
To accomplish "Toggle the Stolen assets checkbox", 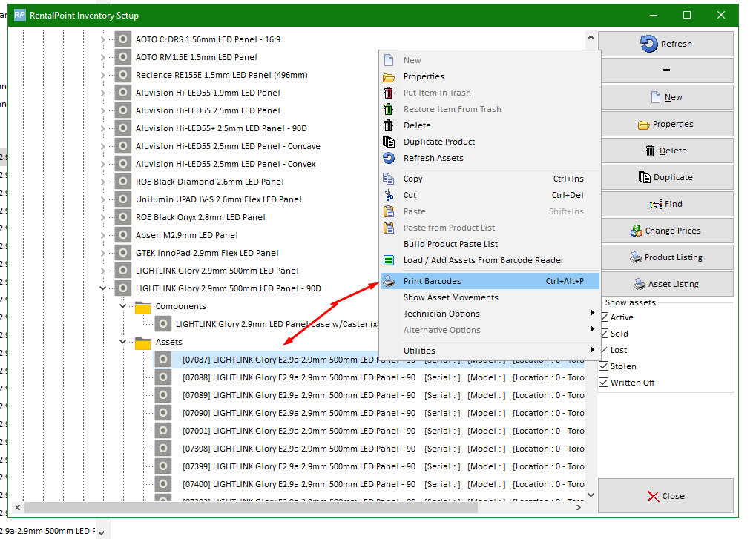I will pyautogui.click(x=604, y=366).
